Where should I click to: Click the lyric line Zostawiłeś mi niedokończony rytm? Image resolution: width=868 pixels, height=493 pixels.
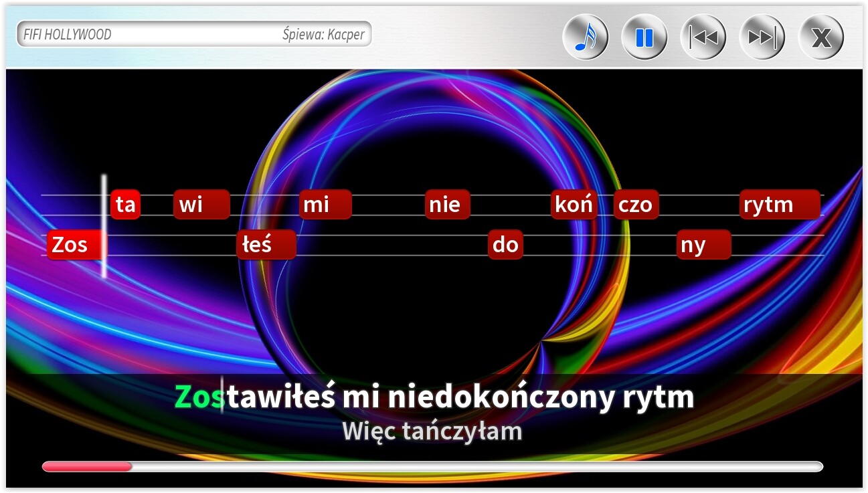434,395
